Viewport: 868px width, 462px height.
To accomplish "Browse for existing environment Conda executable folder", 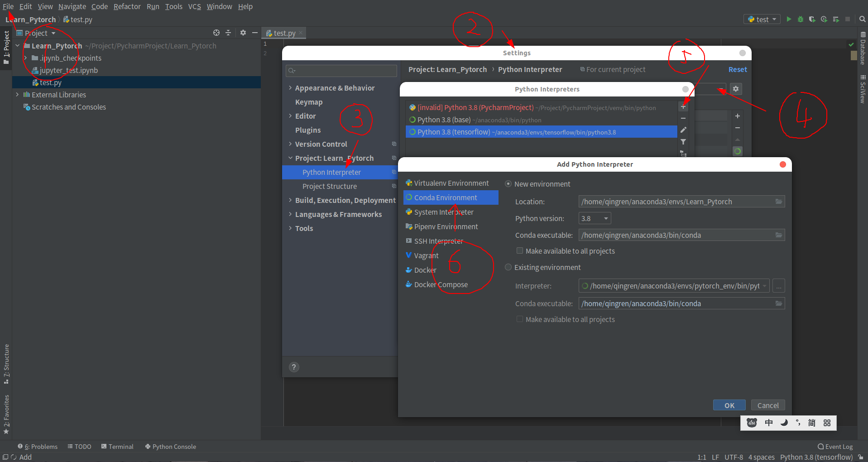I will coord(779,303).
